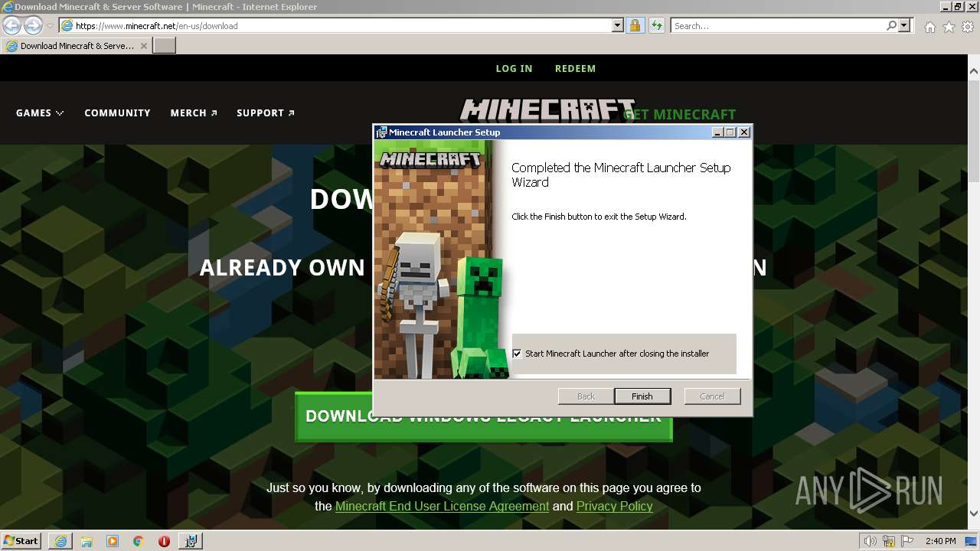Viewport: 980px width, 551px height.
Task: Open Windows Explorer folder taskbar icon
Action: (x=87, y=541)
